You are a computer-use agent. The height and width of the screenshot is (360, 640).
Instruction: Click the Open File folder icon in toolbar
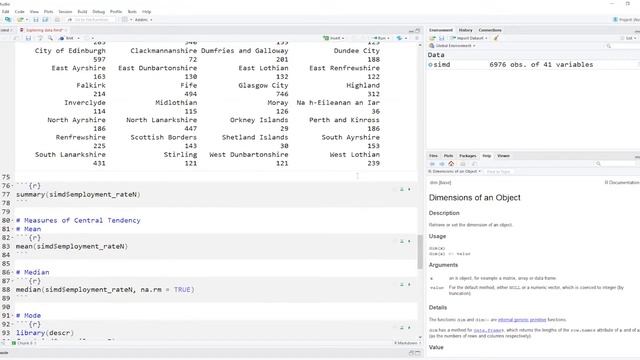coord(20,20)
